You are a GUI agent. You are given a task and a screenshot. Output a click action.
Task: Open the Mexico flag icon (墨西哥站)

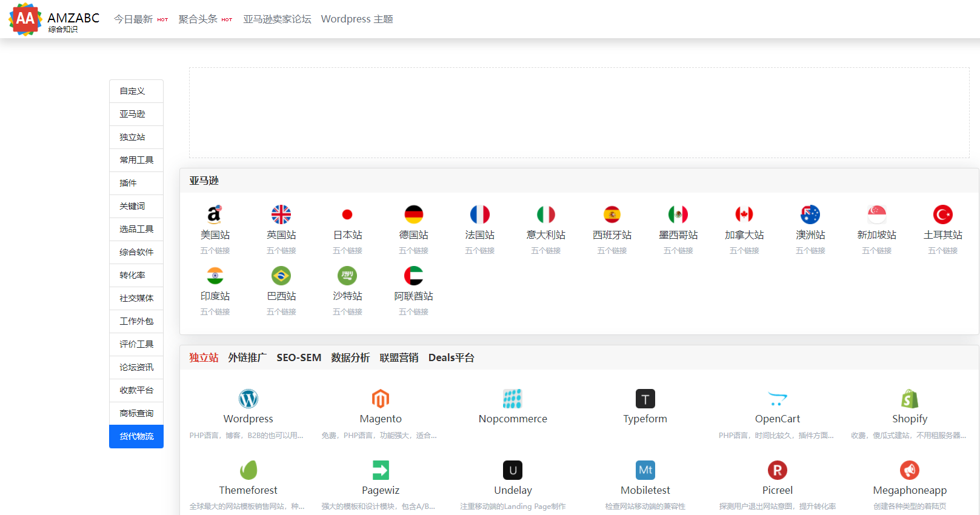pyautogui.click(x=678, y=214)
